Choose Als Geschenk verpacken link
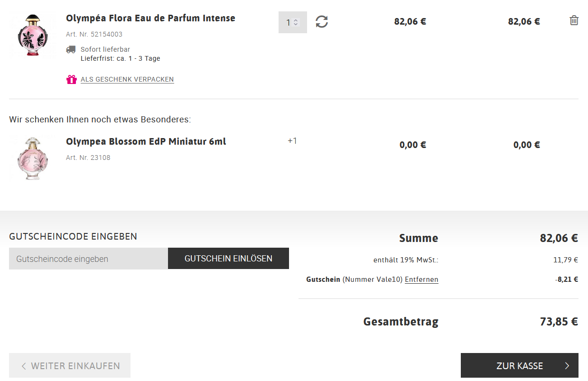Image resolution: width=588 pixels, height=381 pixels. click(127, 79)
